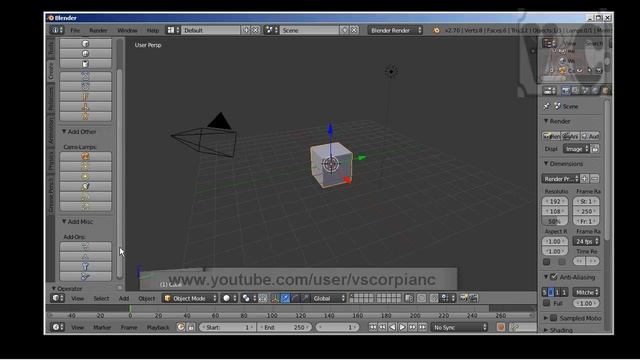
Task: Open the Add menu in 3D View header
Action: pos(124,298)
